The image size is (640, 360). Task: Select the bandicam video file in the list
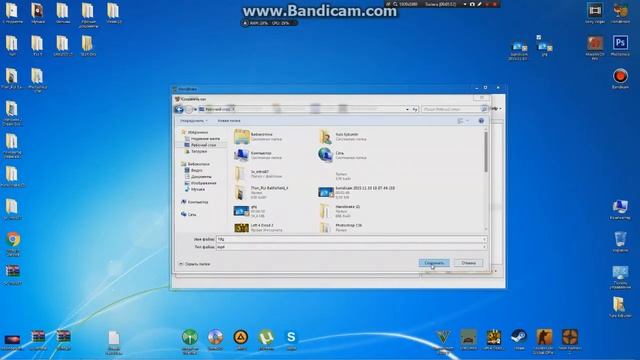click(x=356, y=192)
